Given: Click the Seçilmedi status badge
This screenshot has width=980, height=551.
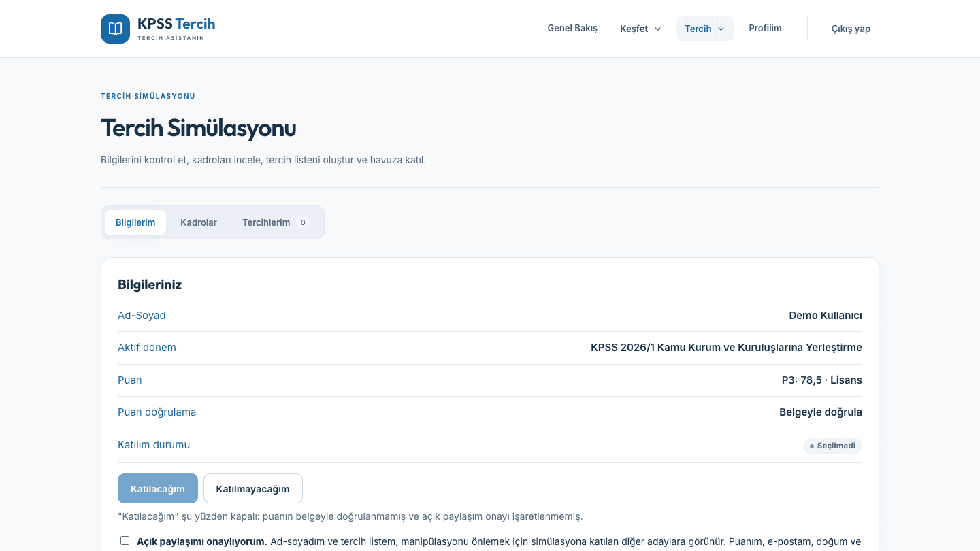Looking at the screenshot, I should [832, 446].
